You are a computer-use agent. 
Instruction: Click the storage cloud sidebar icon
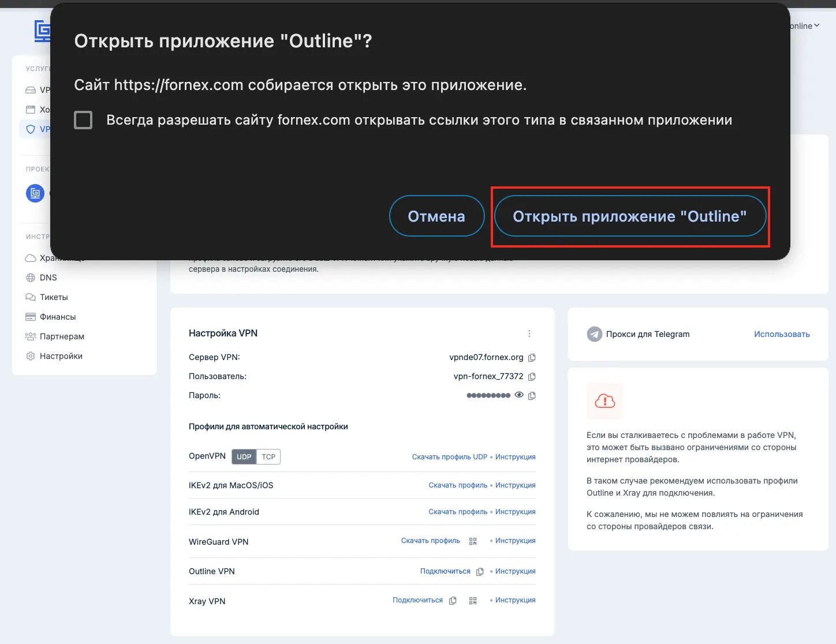[31, 258]
